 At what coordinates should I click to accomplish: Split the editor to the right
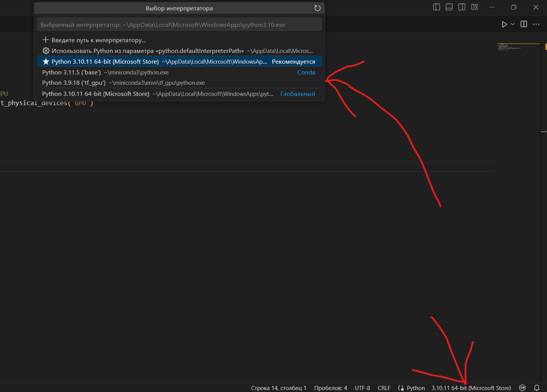pos(524,24)
